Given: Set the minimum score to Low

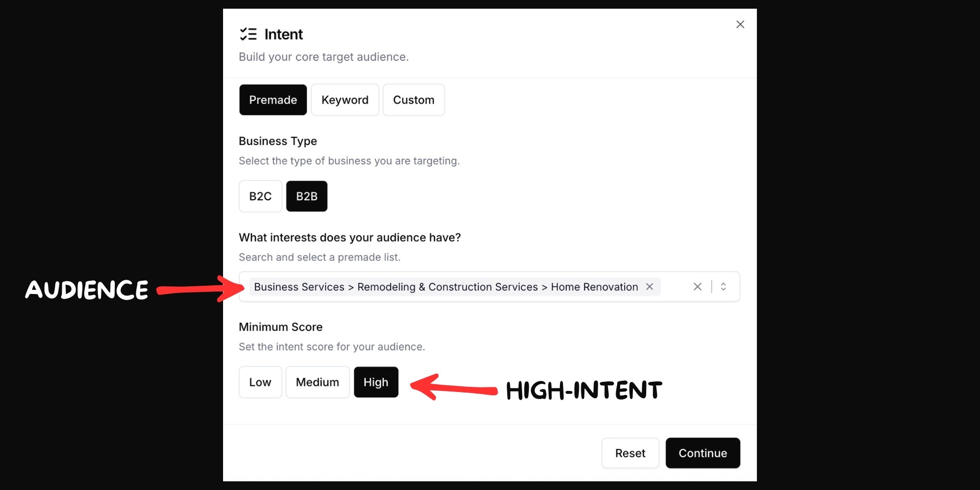Looking at the screenshot, I should [260, 382].
